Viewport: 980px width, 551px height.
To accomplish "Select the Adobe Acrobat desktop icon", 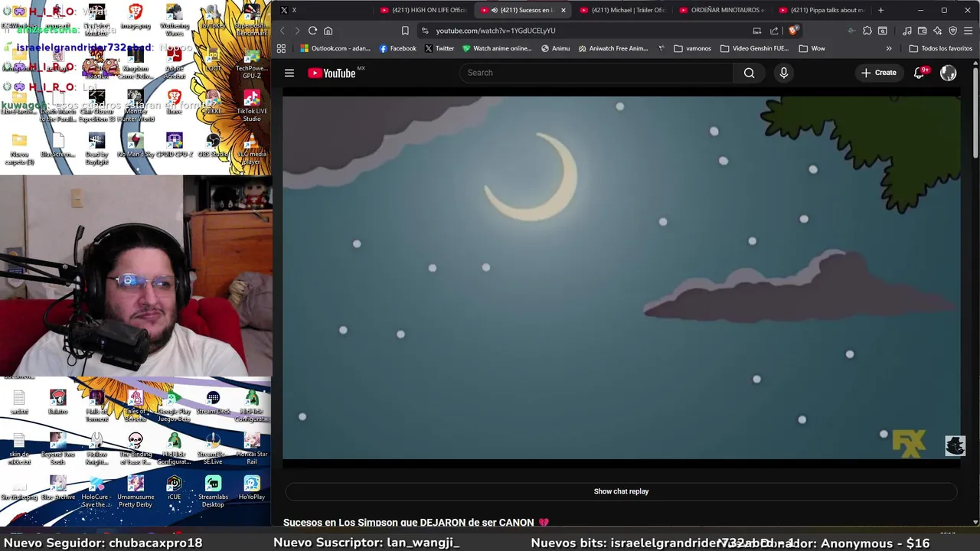I will 174,64.
